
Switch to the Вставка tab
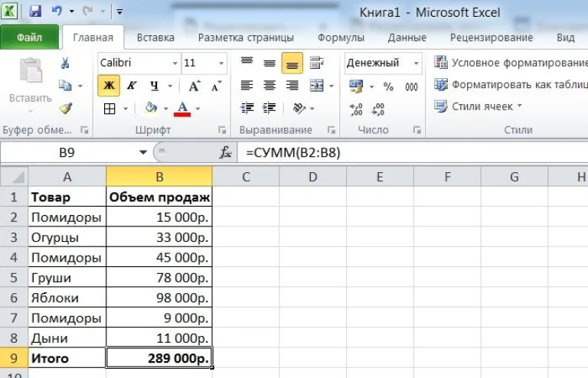point(155,37)
